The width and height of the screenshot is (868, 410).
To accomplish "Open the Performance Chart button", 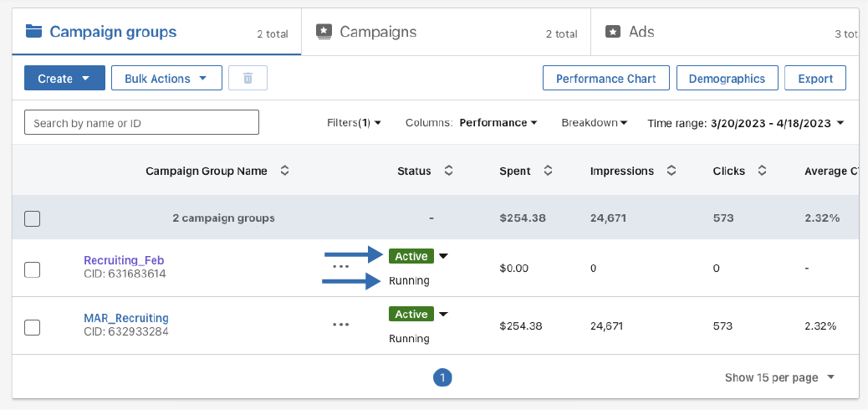I will (606, 79).
